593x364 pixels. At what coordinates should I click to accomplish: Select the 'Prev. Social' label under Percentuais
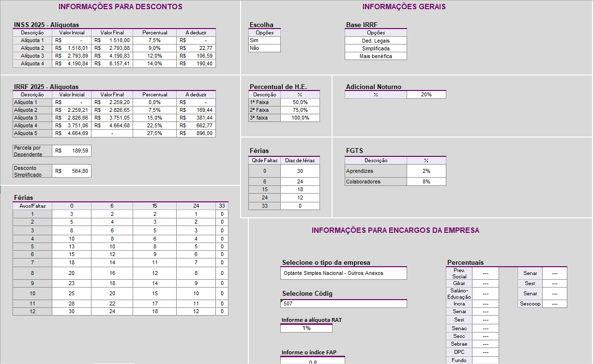(459, 273)
